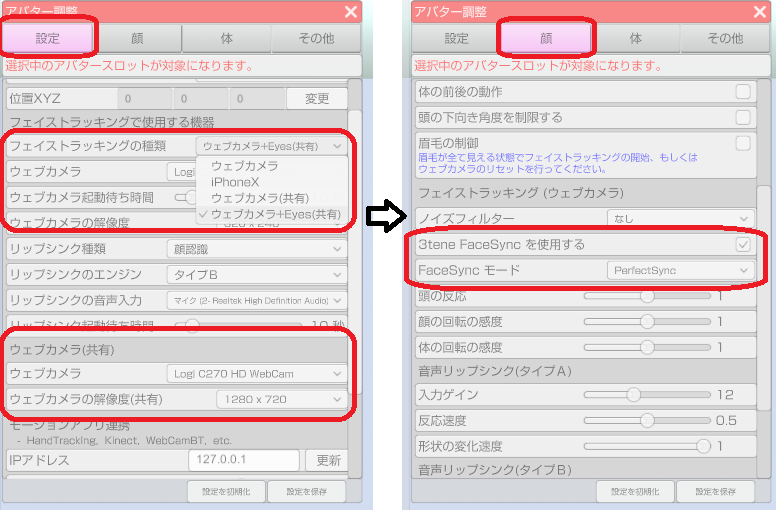This screenshot has height=510, width=776.
Task: Adjust the 体の回転の感度 slider
Action: tap(647, 347)
